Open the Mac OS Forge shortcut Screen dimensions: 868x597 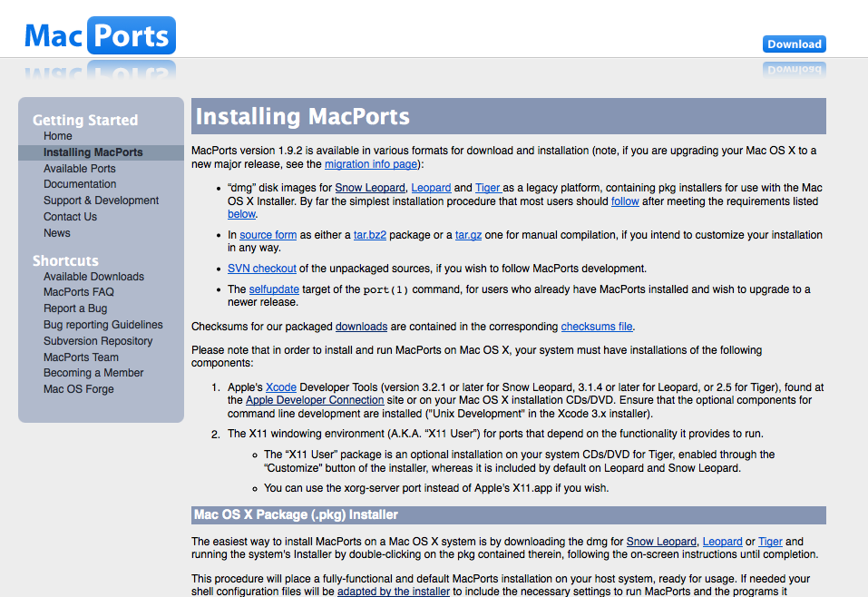point(79,389)
